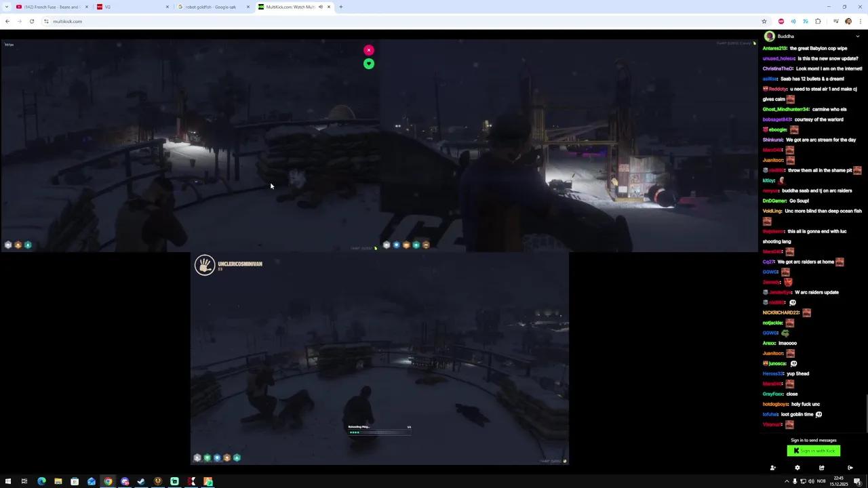Click the multikick.com address bar

[x=67, y=21]
